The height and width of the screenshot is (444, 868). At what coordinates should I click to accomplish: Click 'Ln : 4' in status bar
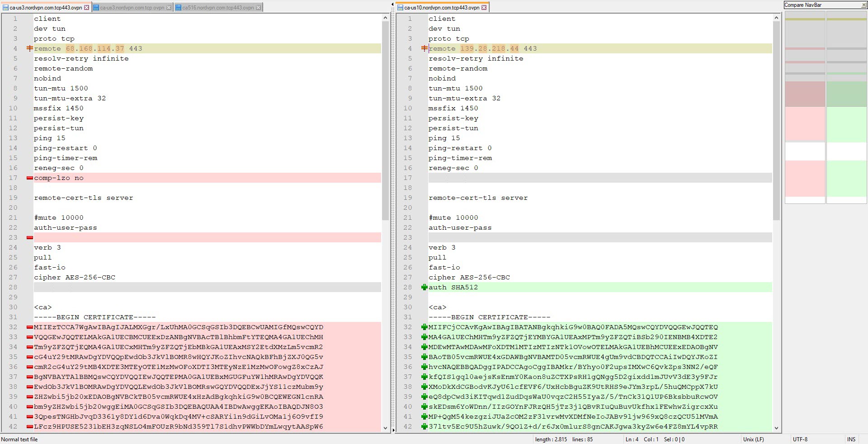click(x=632, y=439)
